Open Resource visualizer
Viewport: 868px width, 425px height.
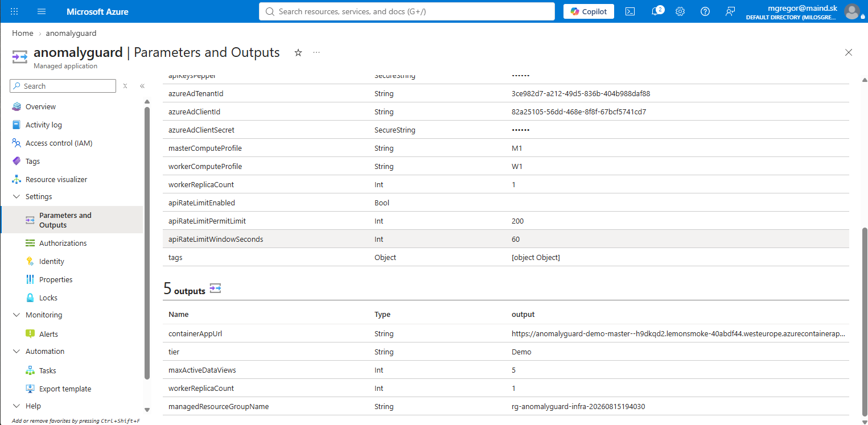tap(56, 179)
